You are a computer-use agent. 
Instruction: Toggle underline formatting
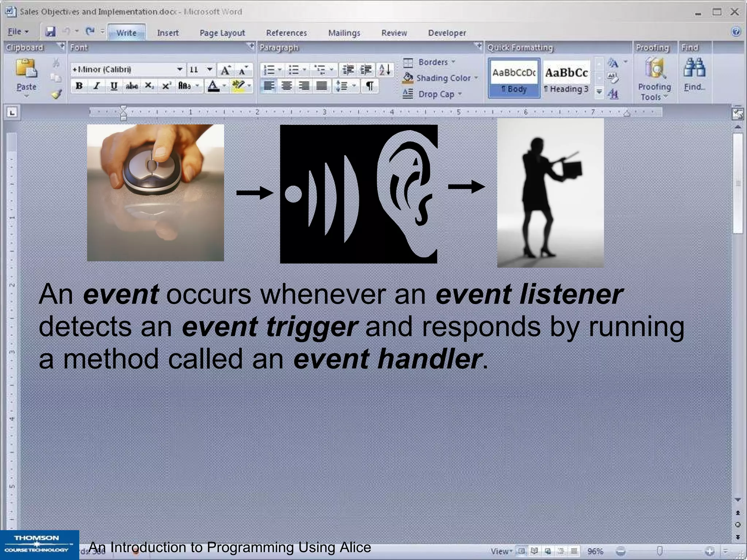[x=114, y=86]
